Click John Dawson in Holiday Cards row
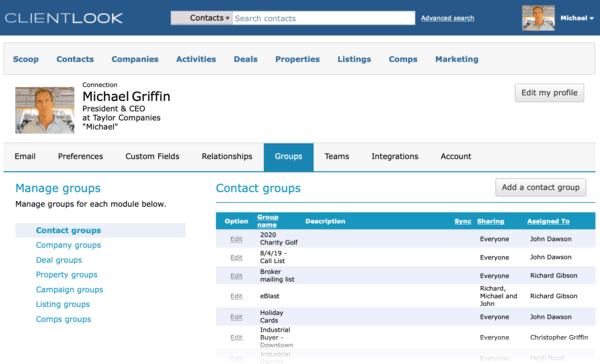 [x=550, y=317]
